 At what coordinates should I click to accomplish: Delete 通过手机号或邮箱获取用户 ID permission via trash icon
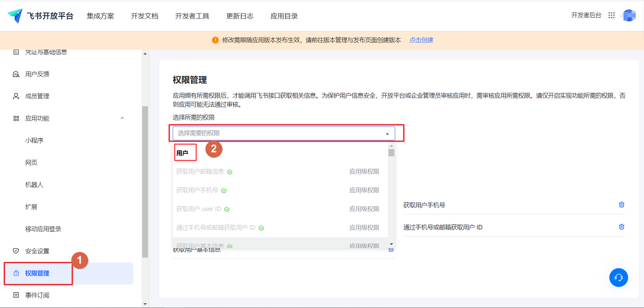coord(621,227)
